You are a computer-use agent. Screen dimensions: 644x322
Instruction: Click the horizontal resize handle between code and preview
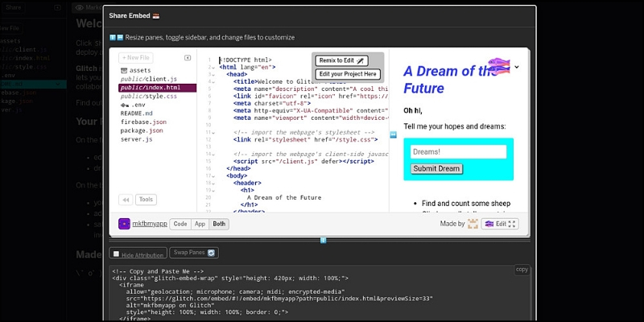pos(393,134)
